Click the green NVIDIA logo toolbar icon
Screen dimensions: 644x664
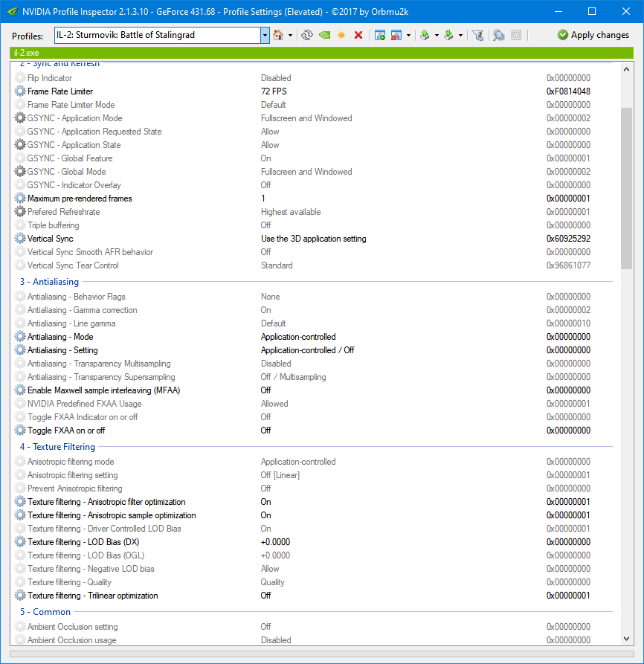click(324, 35)
